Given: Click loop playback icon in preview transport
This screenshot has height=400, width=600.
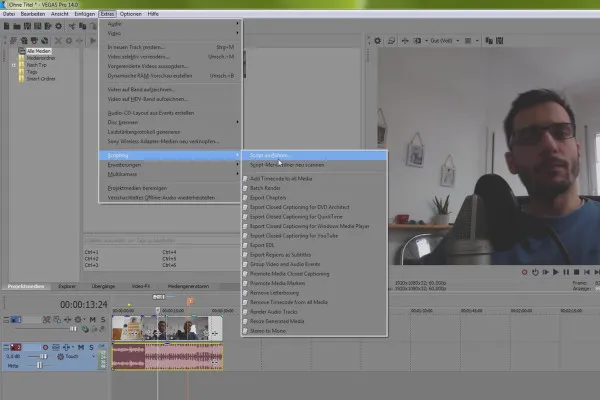Looking at the screenshot, I should point(535,272).
